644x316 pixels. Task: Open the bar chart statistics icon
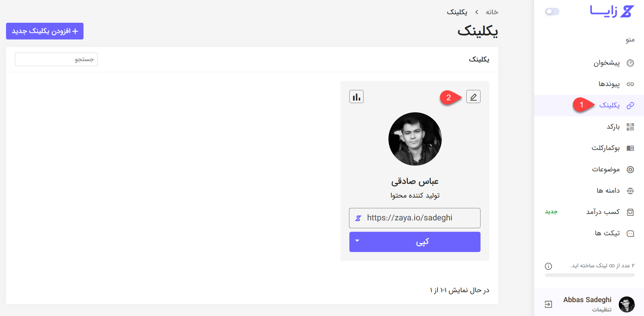click(356, 97)
